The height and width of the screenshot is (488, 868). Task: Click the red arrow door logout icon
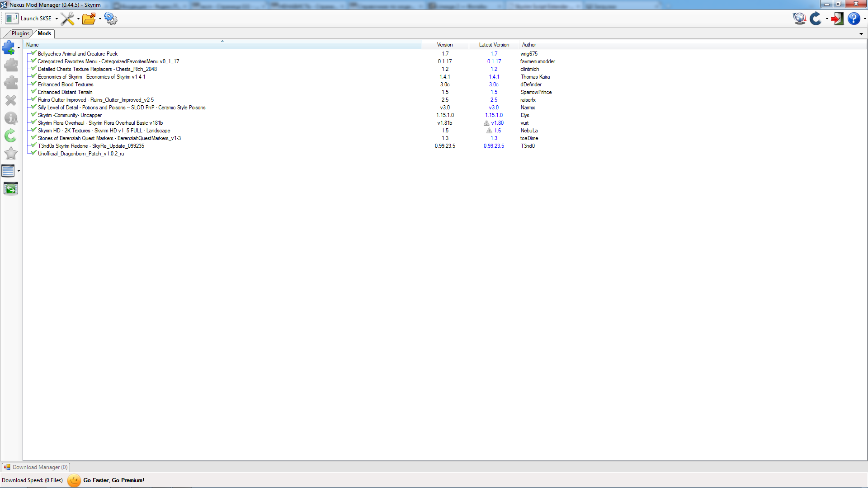pyautogui.click(x=837, y=19)
